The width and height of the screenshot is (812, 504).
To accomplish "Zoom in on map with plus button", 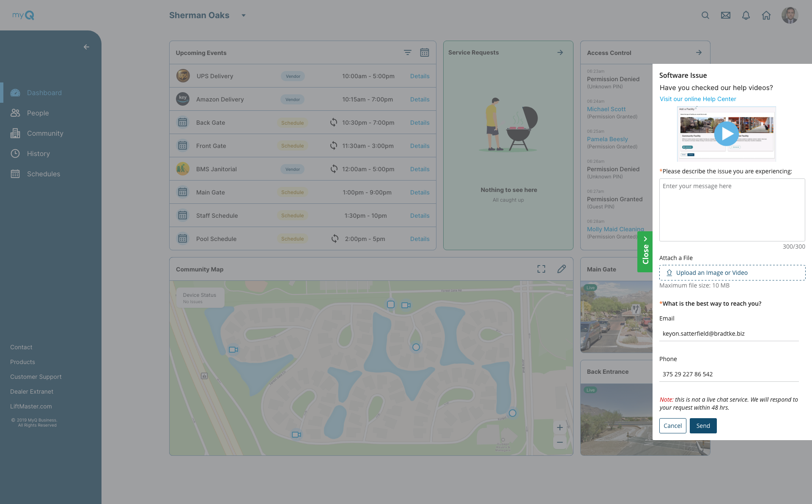I will (x=560, y=427).
